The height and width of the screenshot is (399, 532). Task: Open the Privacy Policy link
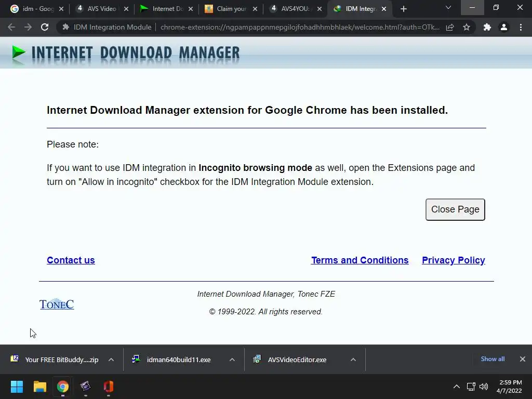pyautogui.click(x=454, y=260)
